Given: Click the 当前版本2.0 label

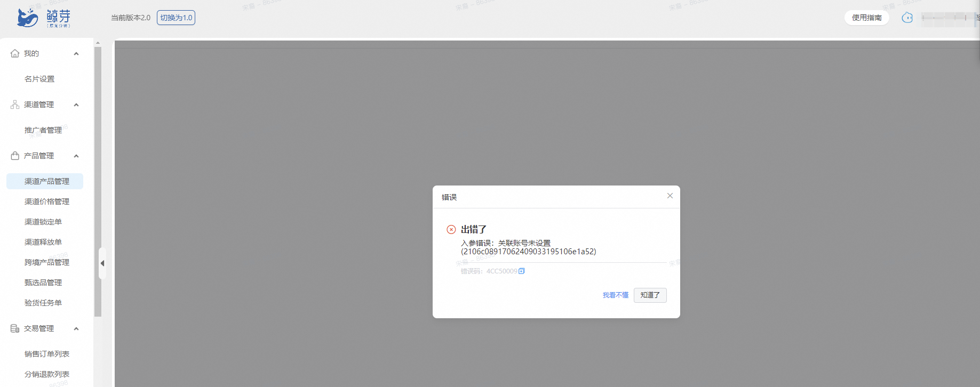Looking at the screenshot, I should coord(131,18).
